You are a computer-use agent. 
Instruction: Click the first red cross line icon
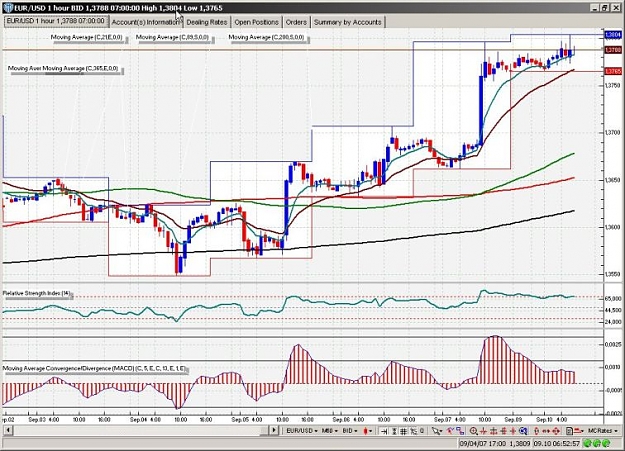484,431
